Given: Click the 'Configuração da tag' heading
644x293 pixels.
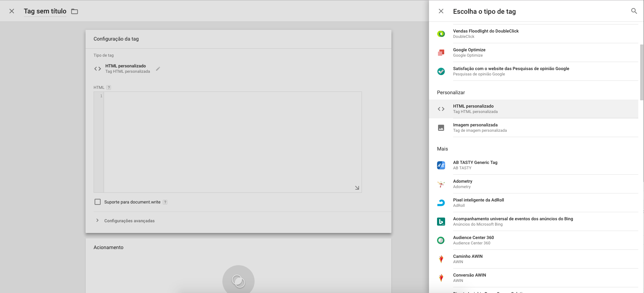Looking at the screenshot, I should click(x=116, y=39).
